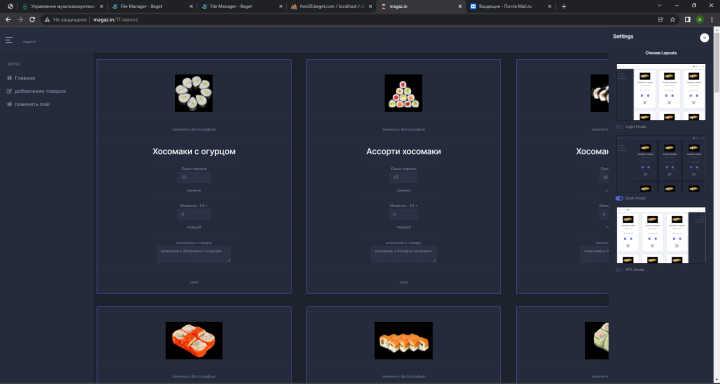Click Ассорти хосомаки pyramid product image
The height and width of the screenshot is (384, 720).
(x=404, y=93)
